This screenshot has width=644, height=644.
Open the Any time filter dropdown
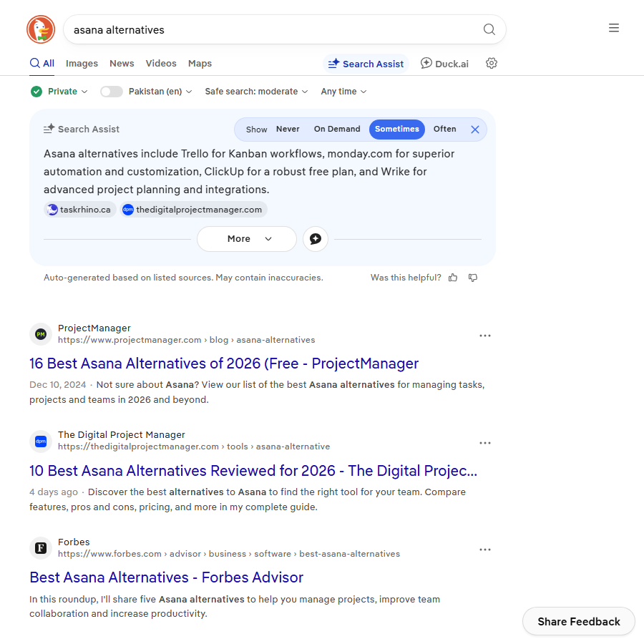tap(343, 91)
